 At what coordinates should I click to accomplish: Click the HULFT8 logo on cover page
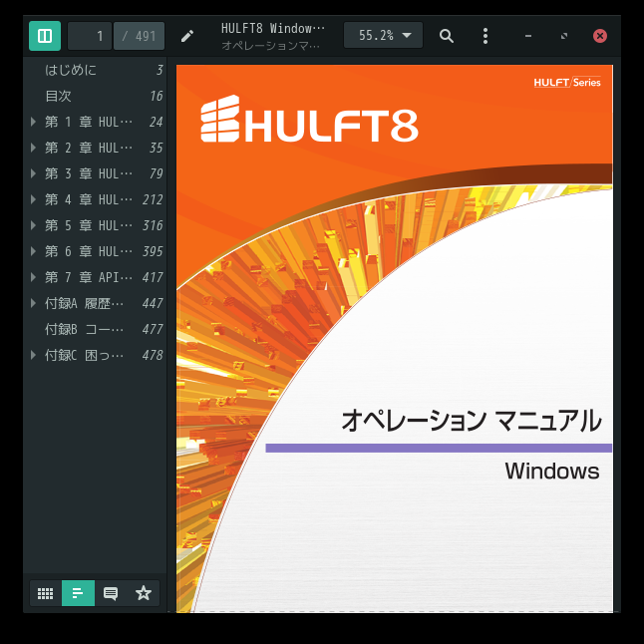pyautogui.click(x=309, y=119)
